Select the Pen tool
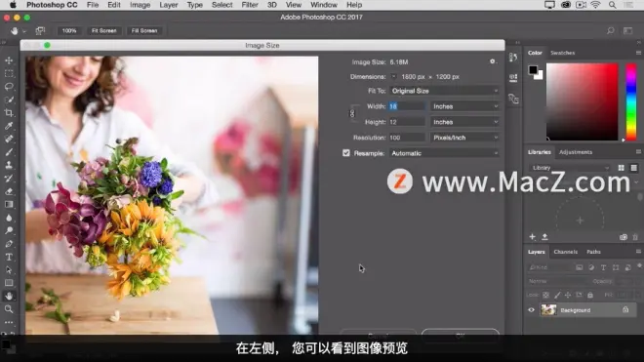 (9, 244)
